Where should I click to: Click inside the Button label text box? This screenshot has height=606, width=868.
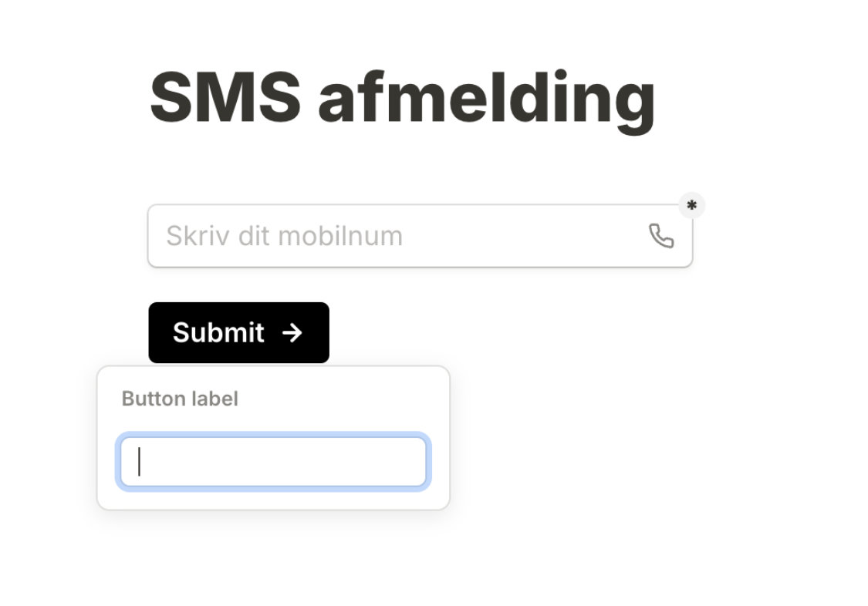tap(273, 462)
